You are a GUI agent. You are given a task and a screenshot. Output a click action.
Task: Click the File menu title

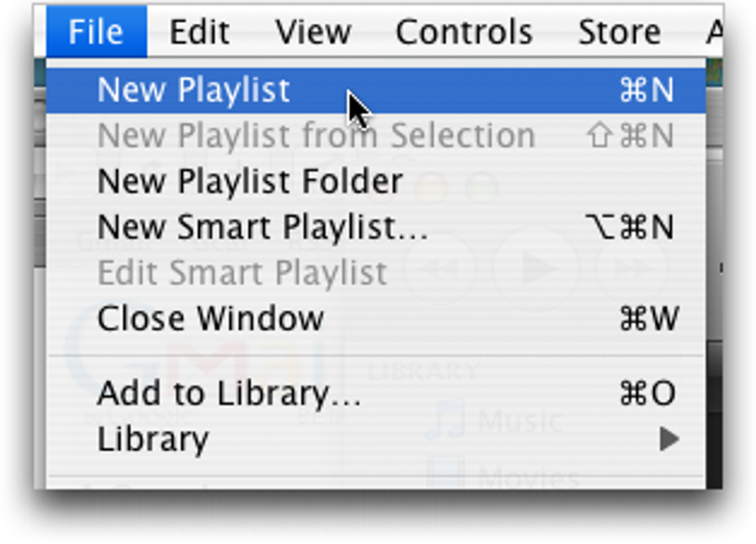[x=96, y=32]
